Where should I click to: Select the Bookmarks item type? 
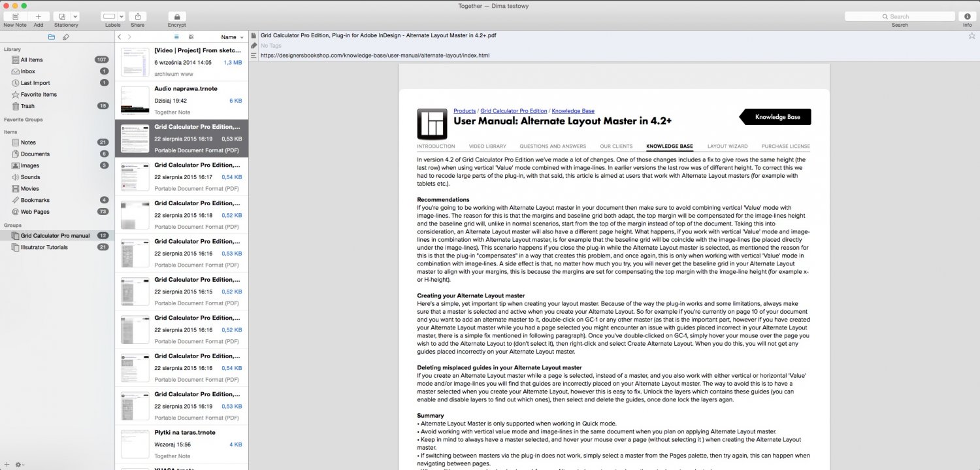pos(57,200)
